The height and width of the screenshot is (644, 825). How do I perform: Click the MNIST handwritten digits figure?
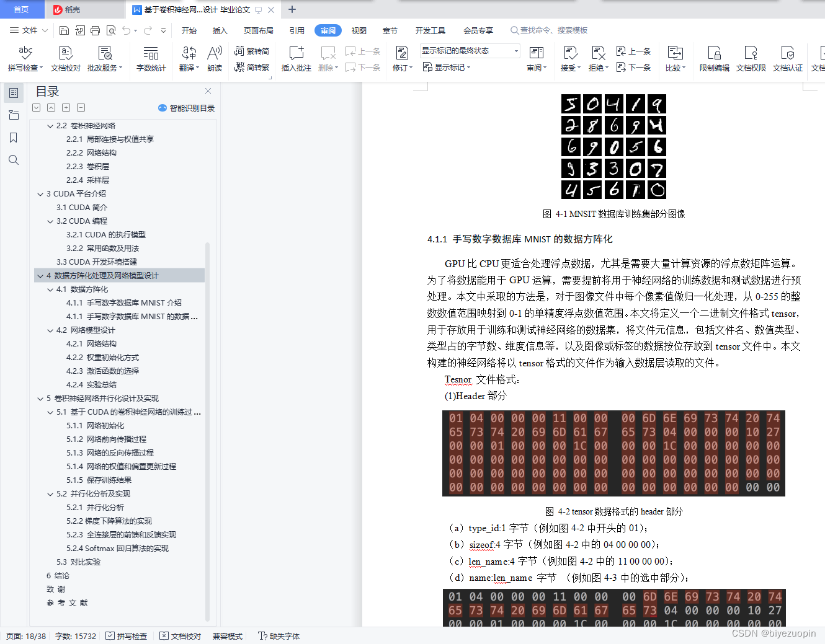pos(613,147)
